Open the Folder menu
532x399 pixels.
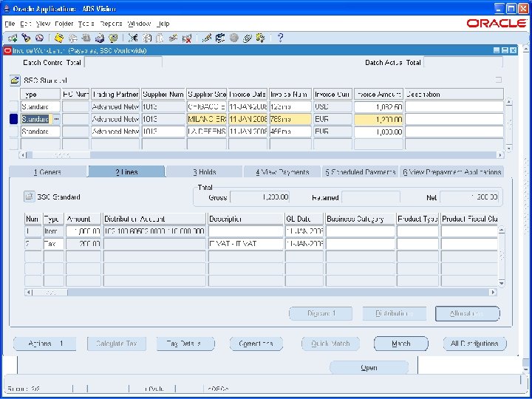pos(64,24)
